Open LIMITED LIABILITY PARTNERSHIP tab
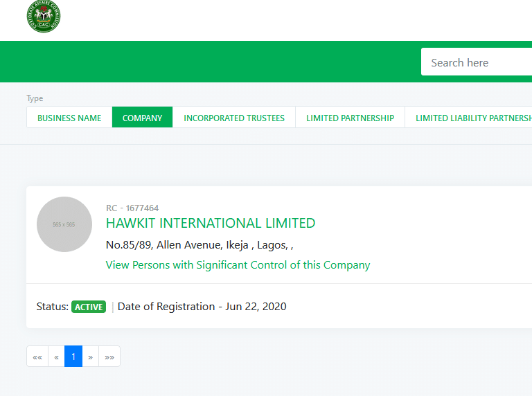The width and height of the screenshot is (532, 396). [x=468, y=117]
